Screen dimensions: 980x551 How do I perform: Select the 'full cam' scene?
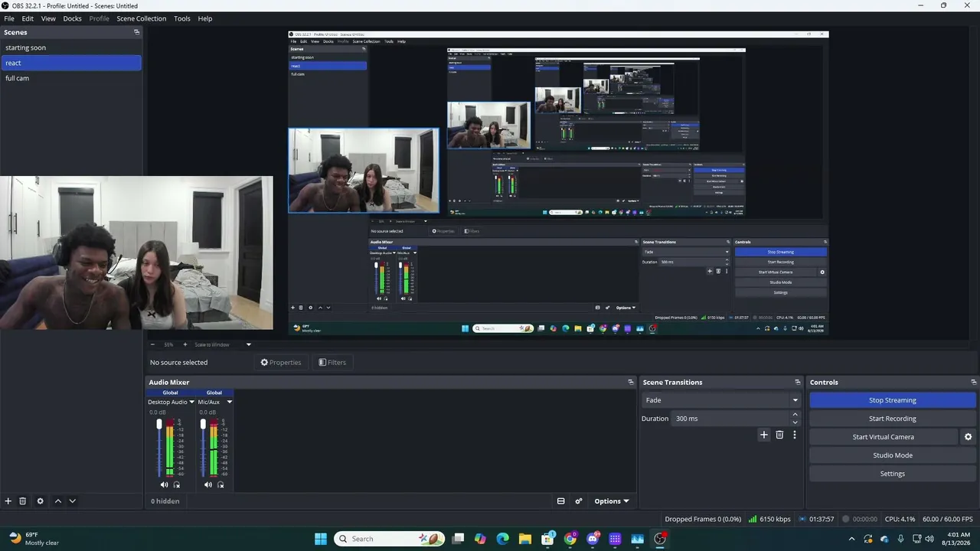tap(71, 78)
